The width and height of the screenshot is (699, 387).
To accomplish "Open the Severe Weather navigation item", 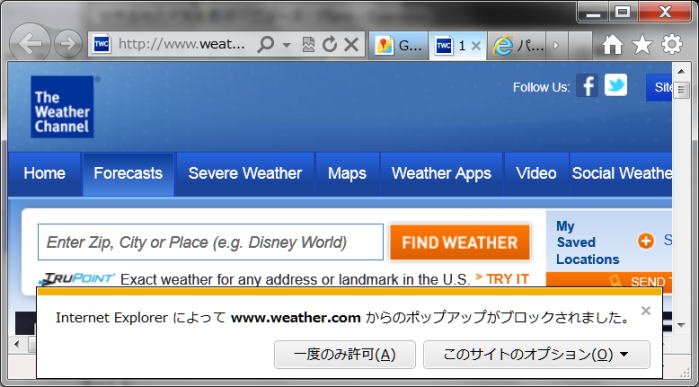I will pyautogui.click(x=245, y=173).
